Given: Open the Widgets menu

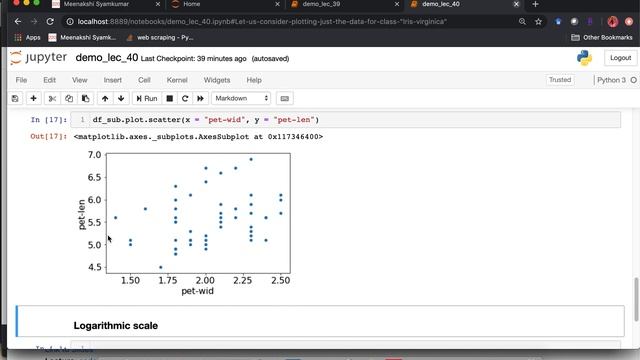Looking at the screenshot, I should (217, 80).
